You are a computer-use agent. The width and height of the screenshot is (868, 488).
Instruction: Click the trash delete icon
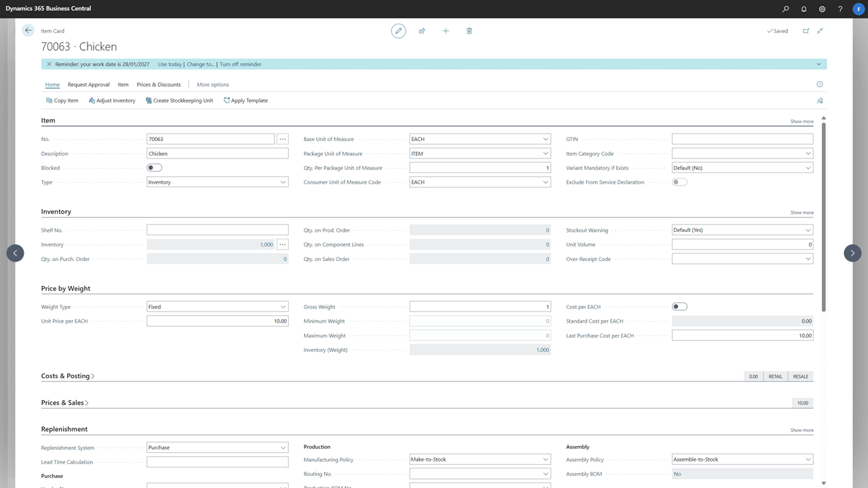[x=469, y=30]
